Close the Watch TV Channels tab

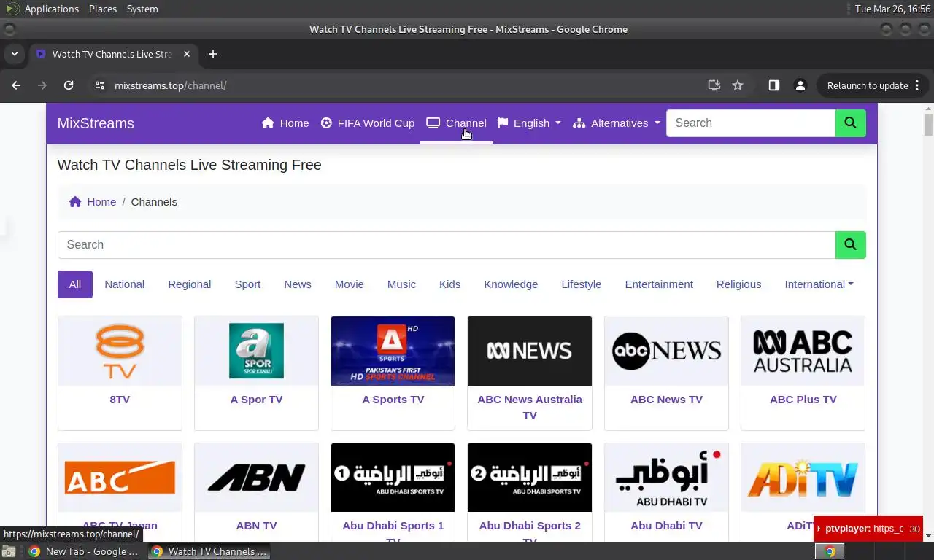[187, 54]
